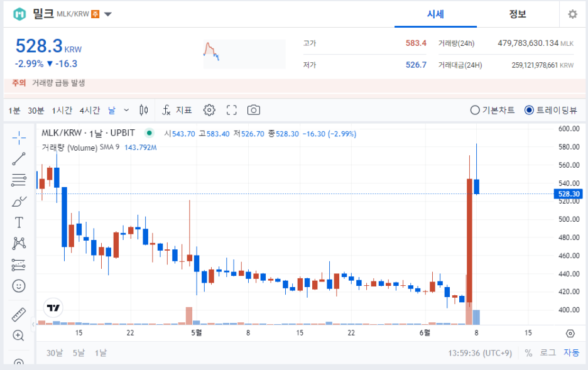The image size is (588, 370).
Task: Switch to the 정보 tab
Action: click(x=518, y=14)
